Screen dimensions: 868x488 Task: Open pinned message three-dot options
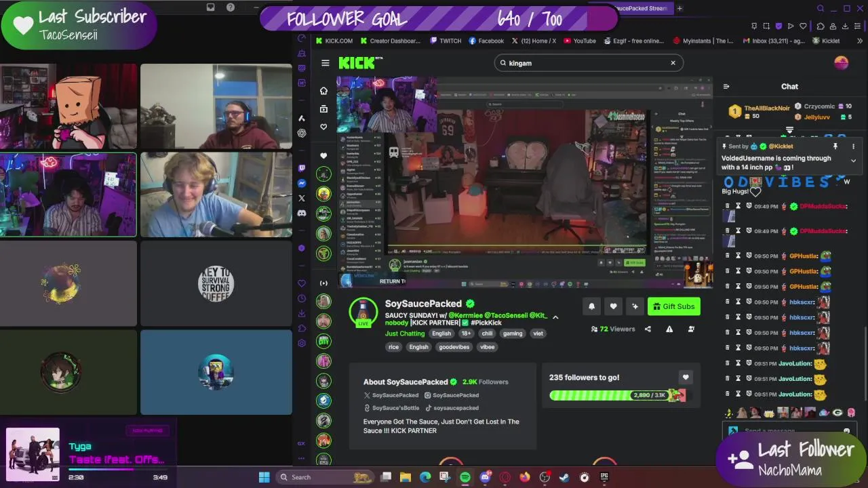853,146
